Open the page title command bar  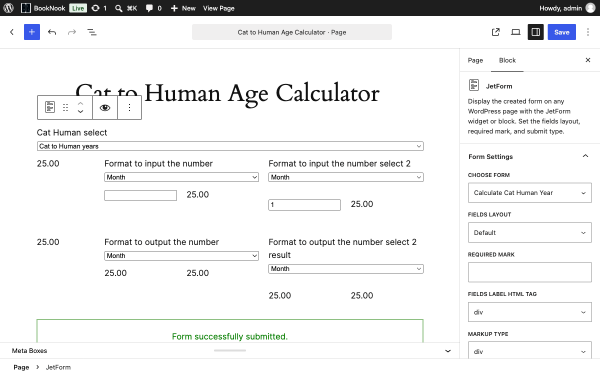pyautogui.click(x=292, y=32)
